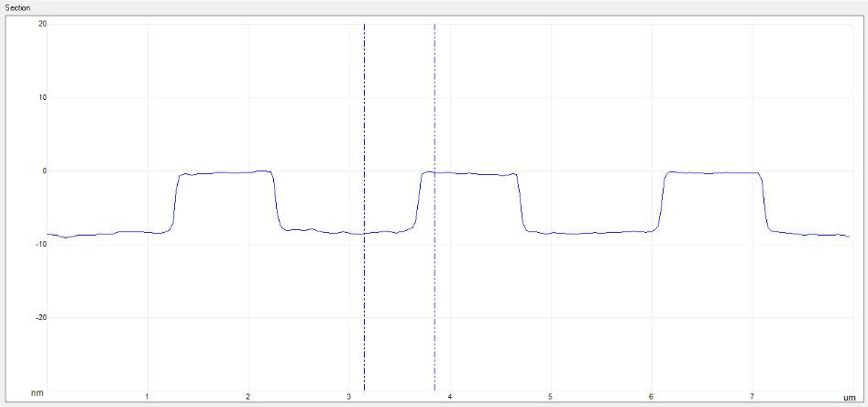The image size is (868, 407).
Task: Click the top of the first plateau
Action: pyautogui.click(x=225, y=172)
